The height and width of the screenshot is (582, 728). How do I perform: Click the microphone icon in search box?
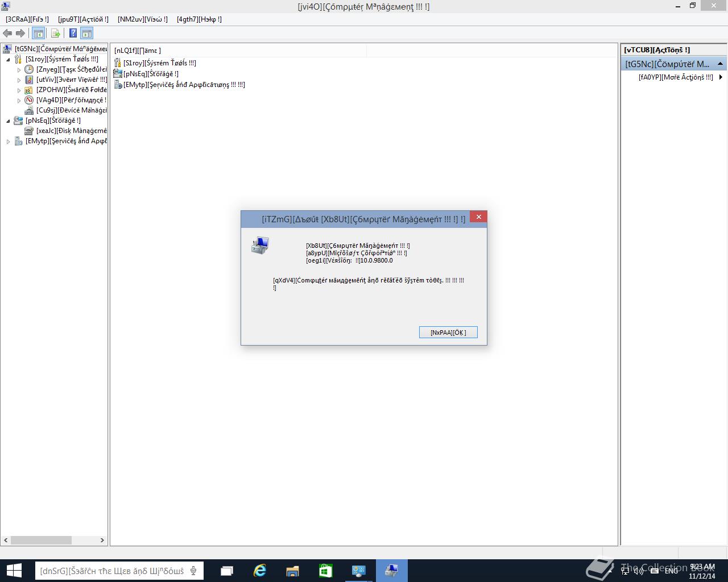click(x=194, y=571)
